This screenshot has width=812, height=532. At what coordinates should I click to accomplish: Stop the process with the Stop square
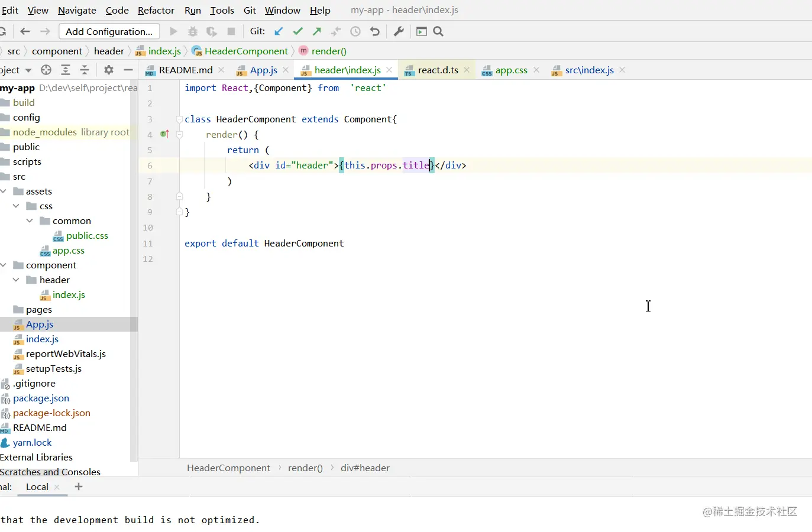(x=231, y=31)
